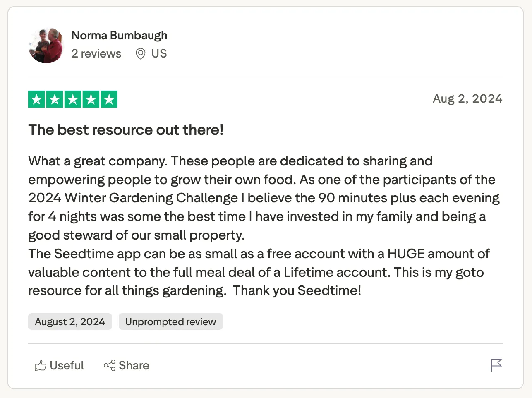Click the "Aug 2, 2024" review date
The image size is (532, 398).
pyautogui.click(x=467, y=99)
